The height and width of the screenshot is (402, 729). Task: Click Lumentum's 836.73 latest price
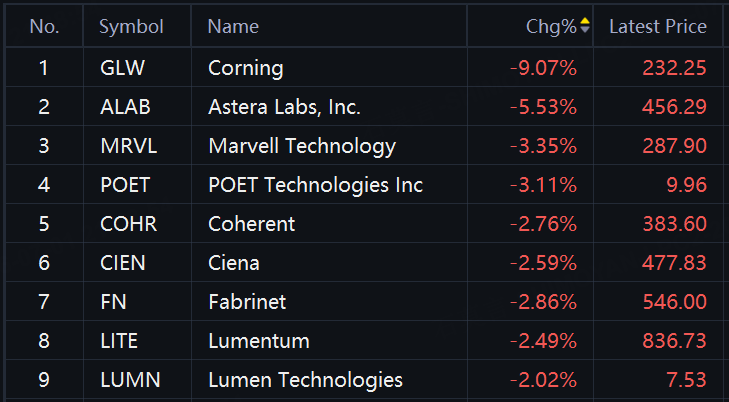click(x=674, y=341)
